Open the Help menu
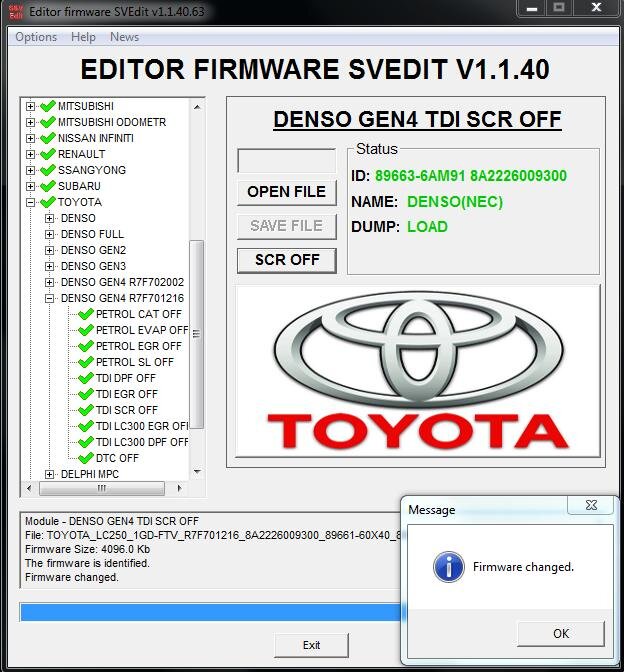 (x=83, y=37)
